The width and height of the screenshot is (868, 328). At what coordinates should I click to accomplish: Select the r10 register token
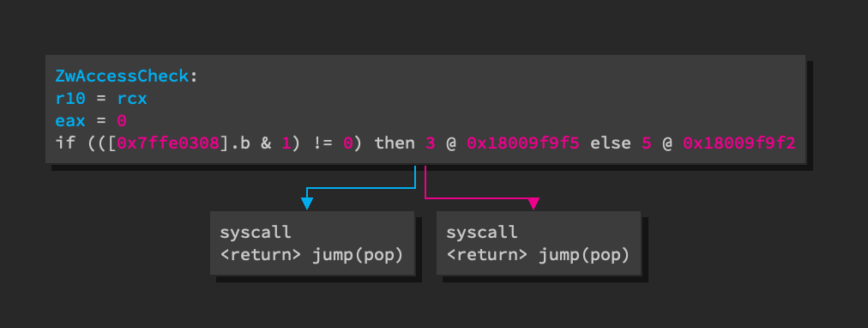pos(70,99)
